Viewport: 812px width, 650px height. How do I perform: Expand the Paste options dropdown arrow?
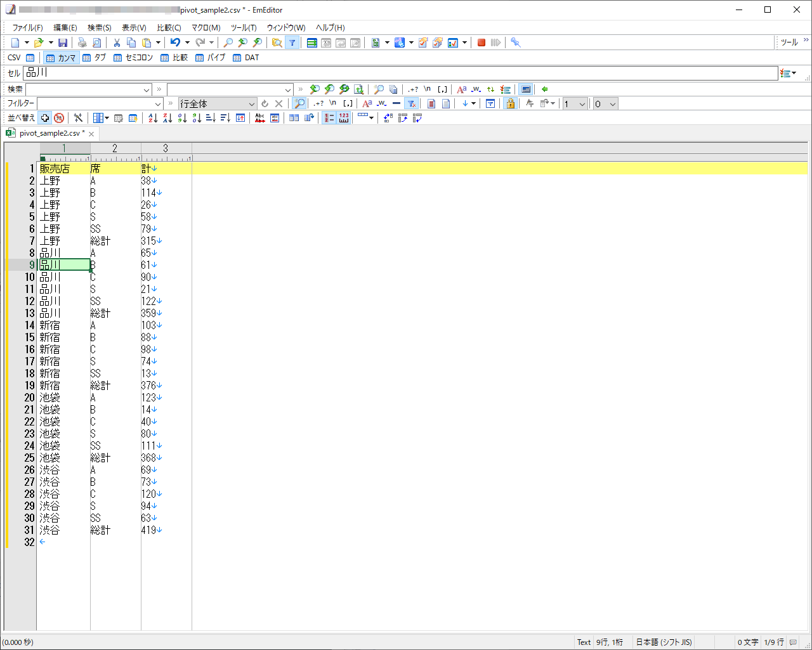(158, 42)
